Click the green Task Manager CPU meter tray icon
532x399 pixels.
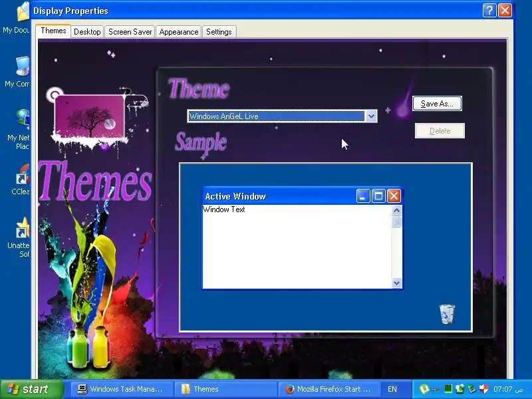[x=448, y=389]
